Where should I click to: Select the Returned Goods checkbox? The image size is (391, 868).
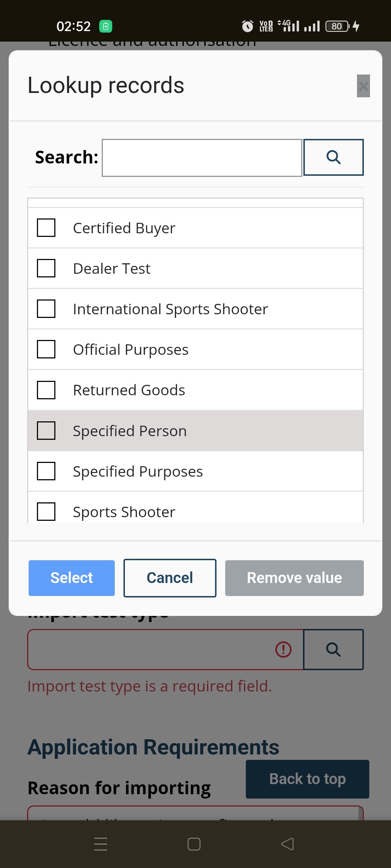46,390
